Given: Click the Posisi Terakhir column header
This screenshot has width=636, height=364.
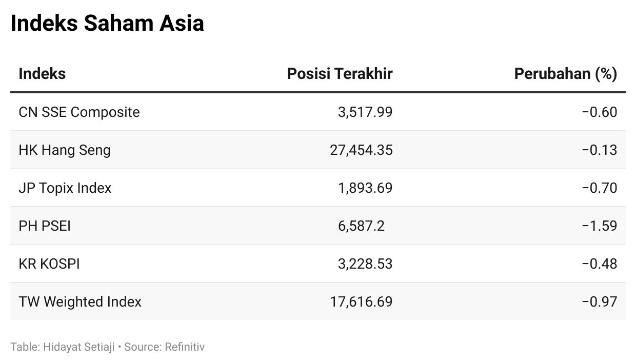Looking at the screenshot, I should click(340, 74).
